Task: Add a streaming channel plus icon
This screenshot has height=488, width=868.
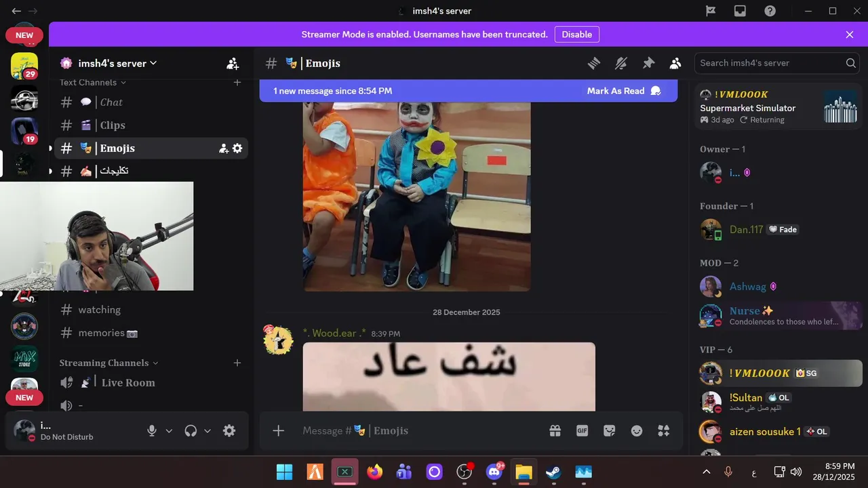Action: (x=237, y=363)
